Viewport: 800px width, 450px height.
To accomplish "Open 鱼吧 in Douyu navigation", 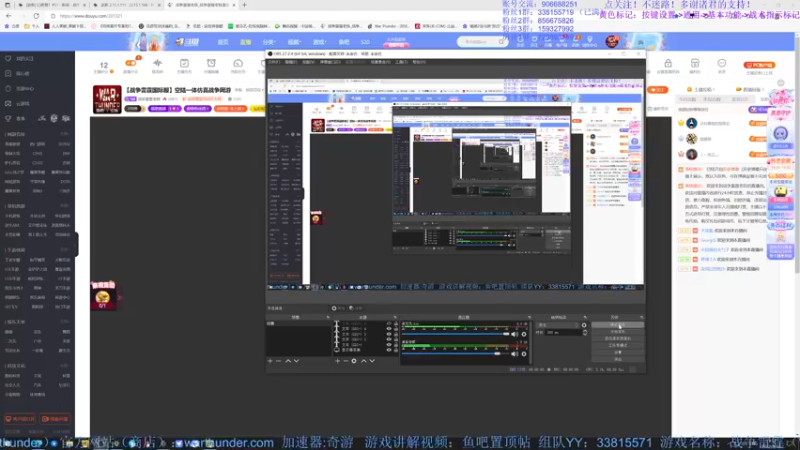I will [x=344, y=42].
